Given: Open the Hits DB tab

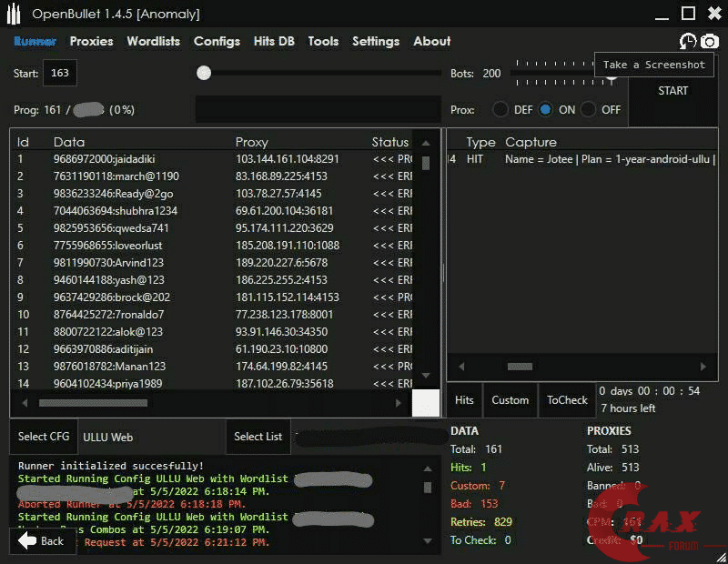Looking at the screenshot, I should 274,41.
